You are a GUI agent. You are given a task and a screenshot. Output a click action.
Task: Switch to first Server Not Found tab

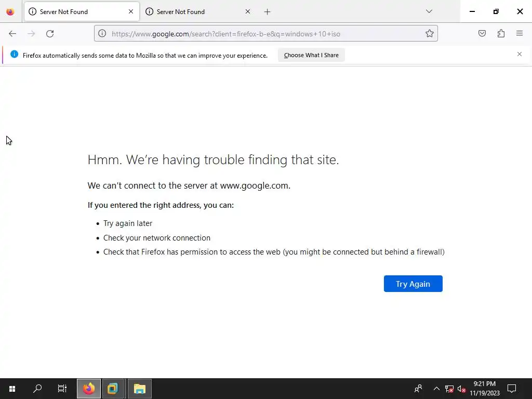tap(82, 12)
